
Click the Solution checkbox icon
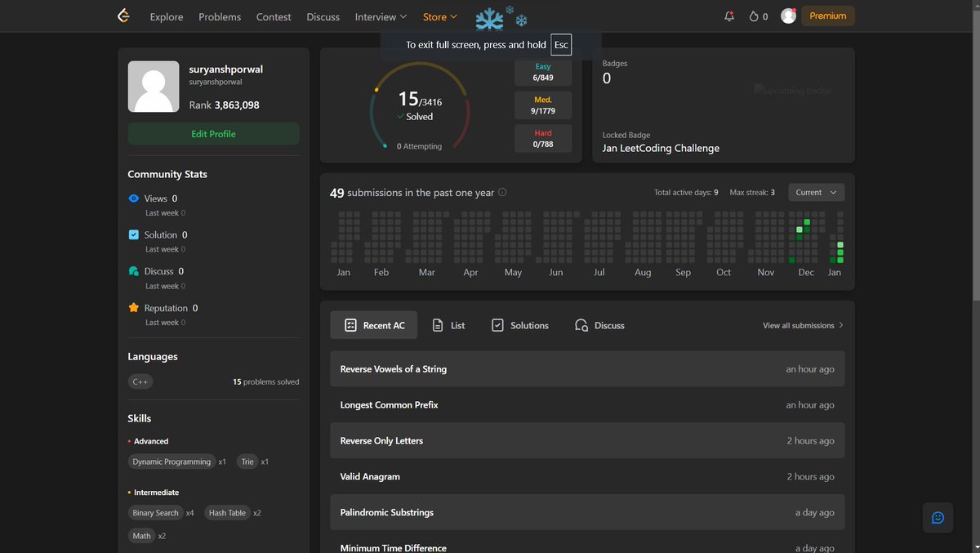tap(134, 234)
